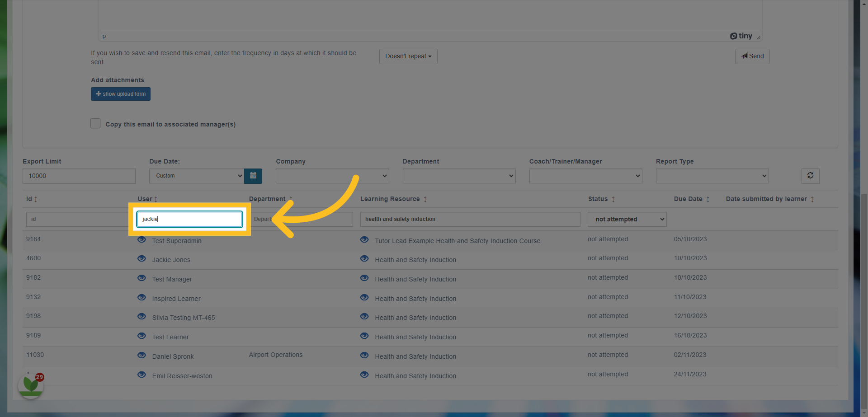Click the eye icon beside Test Superadmin
868x417 pixels.
[x=142, y=239]
